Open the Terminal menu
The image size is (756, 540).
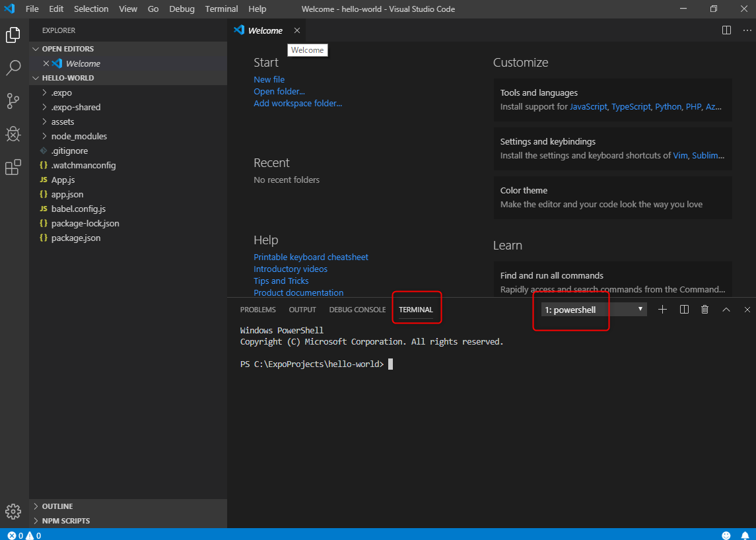(x=221, y=9)
